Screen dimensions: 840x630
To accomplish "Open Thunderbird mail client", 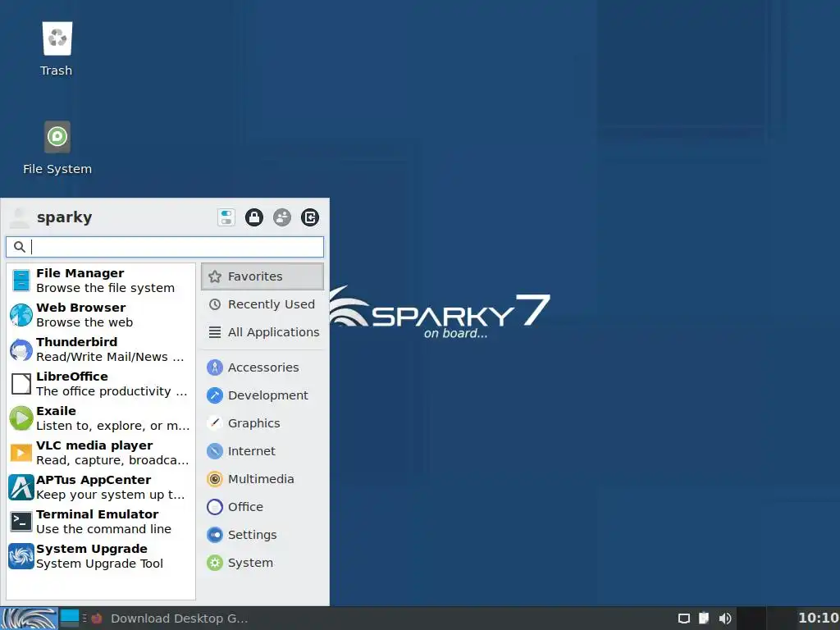I will [101, 349].
